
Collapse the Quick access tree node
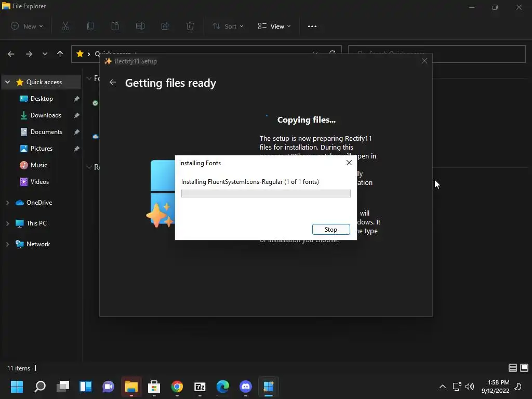click(x=7, y=82)
